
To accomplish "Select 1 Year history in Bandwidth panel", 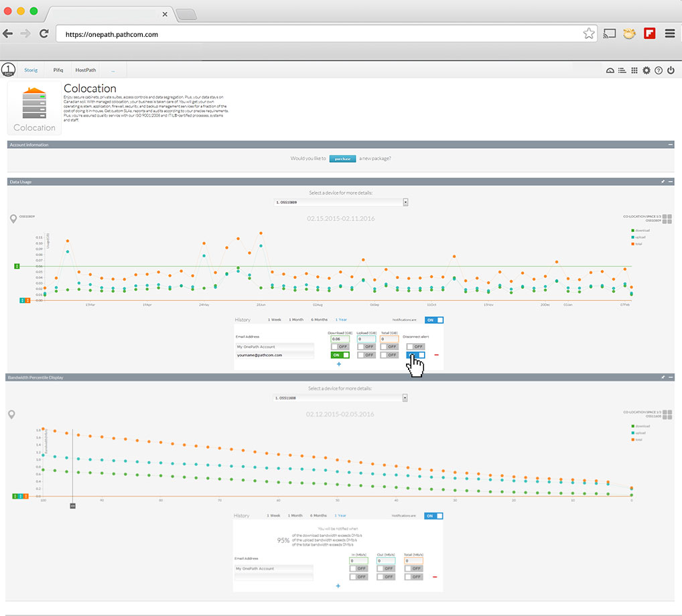I will click(340, 515).
